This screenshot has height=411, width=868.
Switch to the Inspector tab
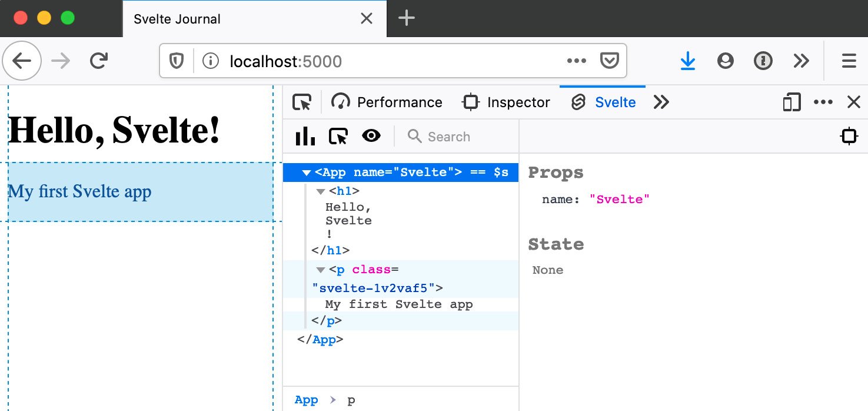(506, 102)
